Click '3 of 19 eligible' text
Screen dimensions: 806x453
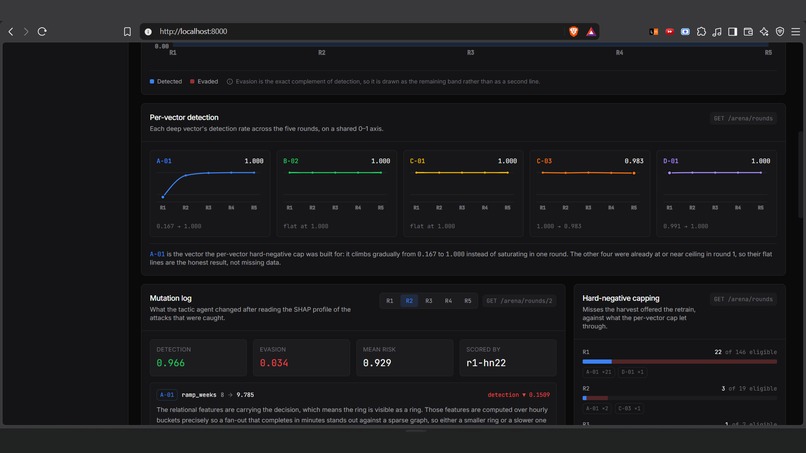[x=749, y=389]
